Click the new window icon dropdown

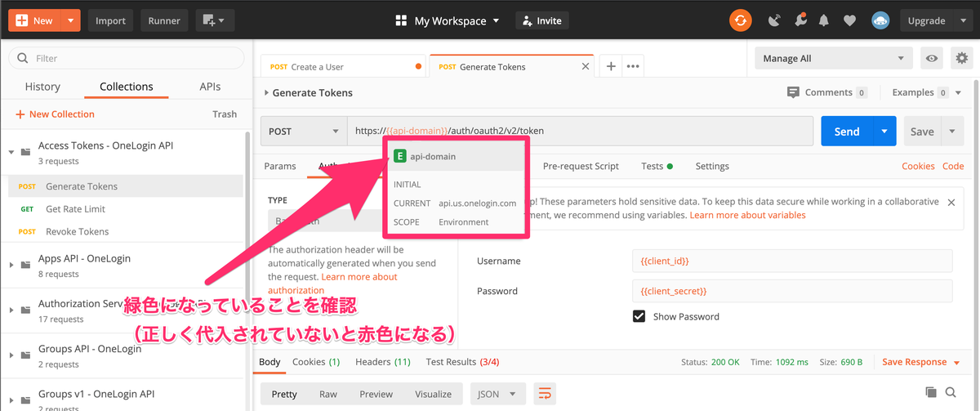[x=215, y=20]
